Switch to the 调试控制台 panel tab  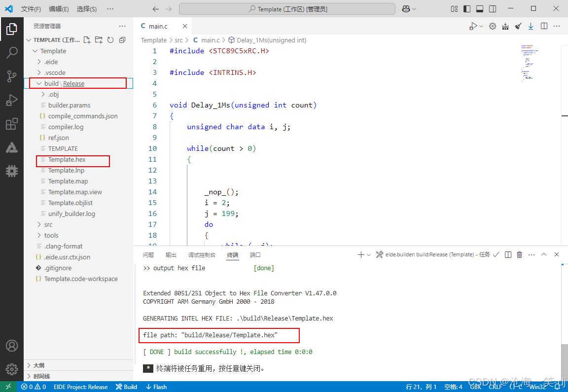202,255
